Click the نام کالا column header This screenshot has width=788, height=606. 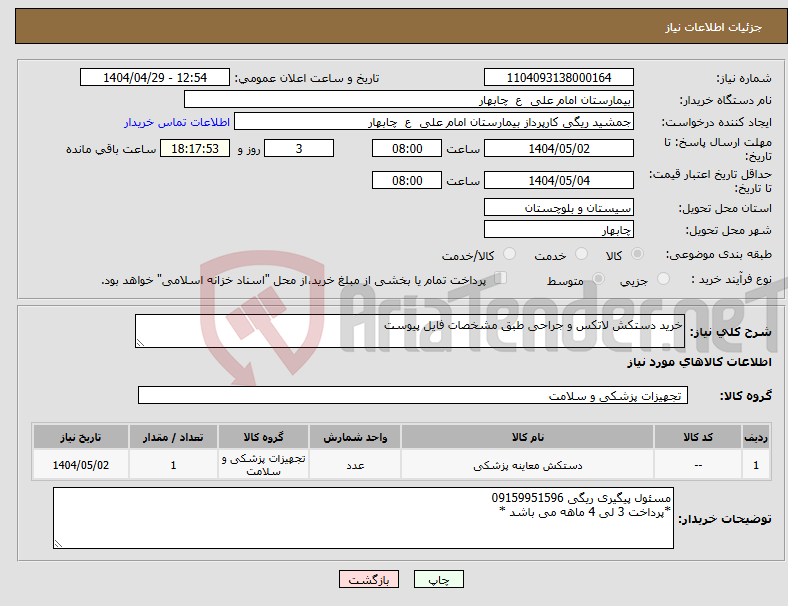tap(528, 437)
